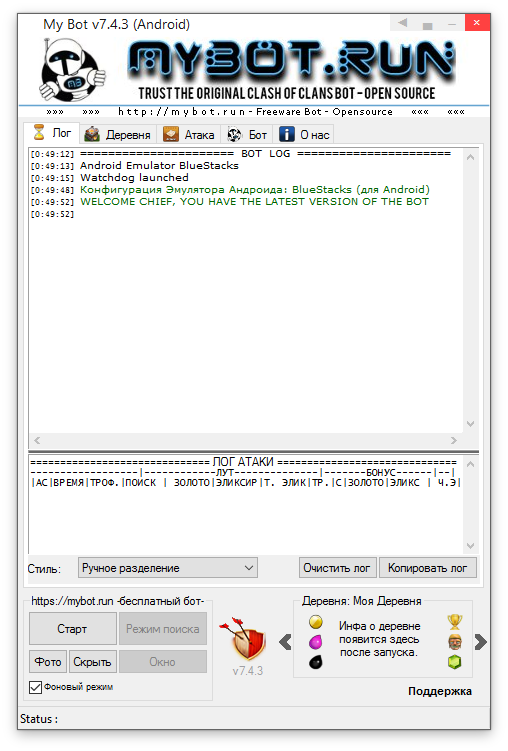Image resolution: width=508 pixels, height=751 pixels.
Task: Show next village info with right arrow
Action: click(481, 642)
